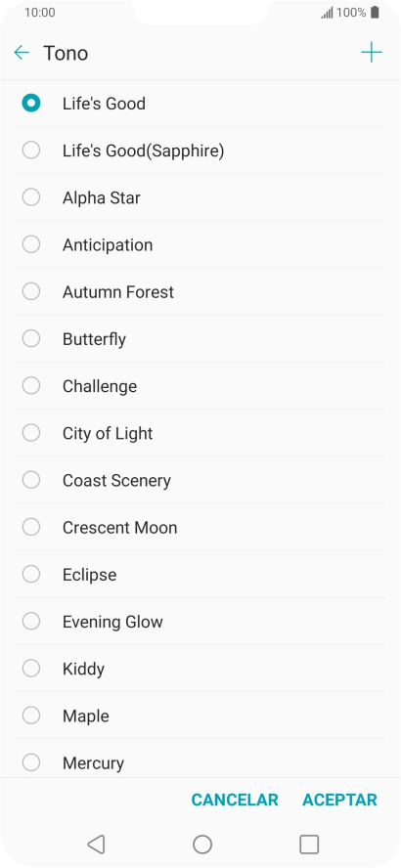Tap the Android back navigation triangle
The image size is (401, 868).
[96, 845]
